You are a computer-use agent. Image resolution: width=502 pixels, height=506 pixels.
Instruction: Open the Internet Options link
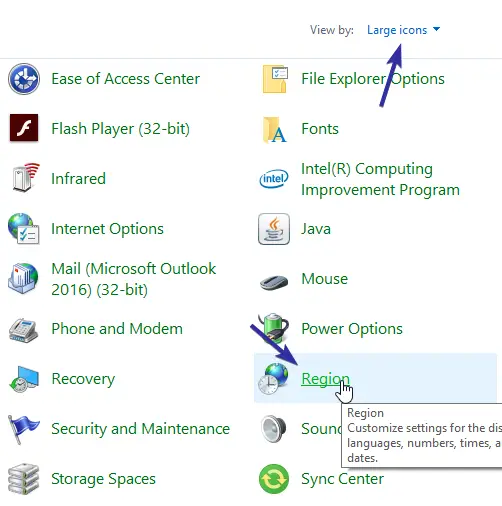click(x=107, y=229)
